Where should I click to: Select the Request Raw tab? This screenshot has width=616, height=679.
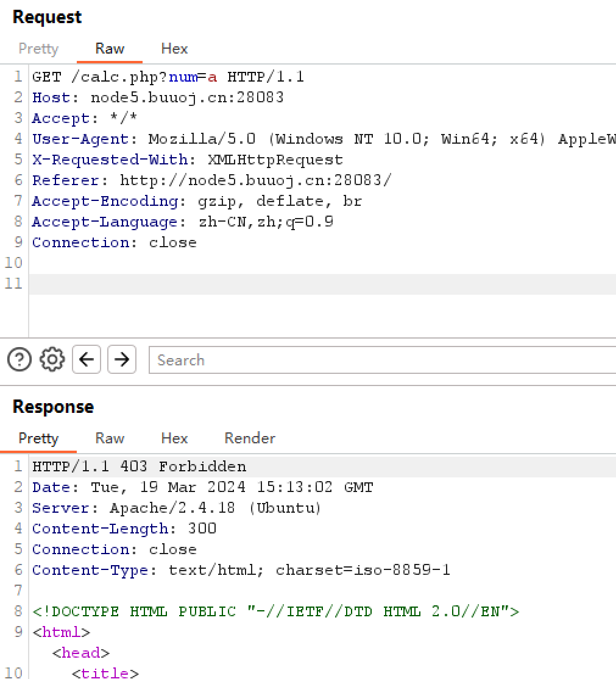click(x=110, y=49)
